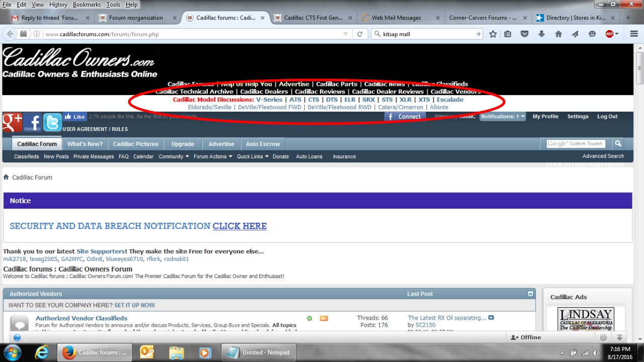Go to last post arrow icon after RX Oil
This screenshot has width=644, height=362.
tap(492, 318)
